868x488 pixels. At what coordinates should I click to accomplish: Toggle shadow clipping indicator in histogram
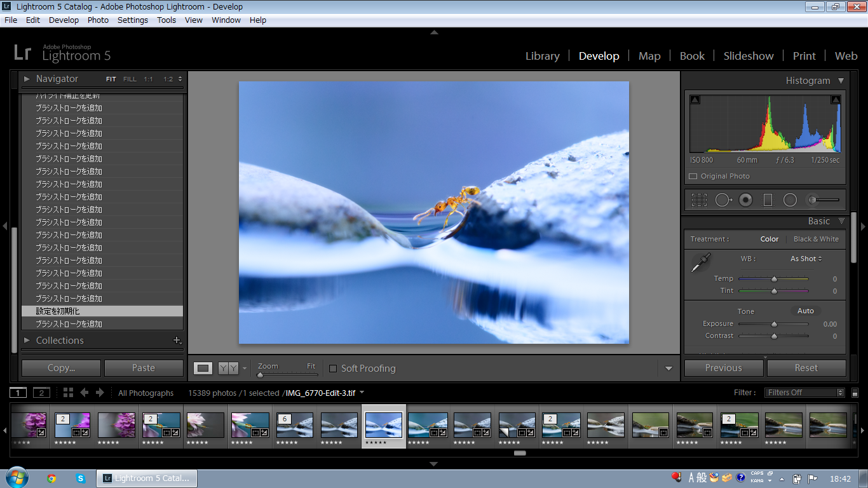pyautogui.click(x=695, y=100)
